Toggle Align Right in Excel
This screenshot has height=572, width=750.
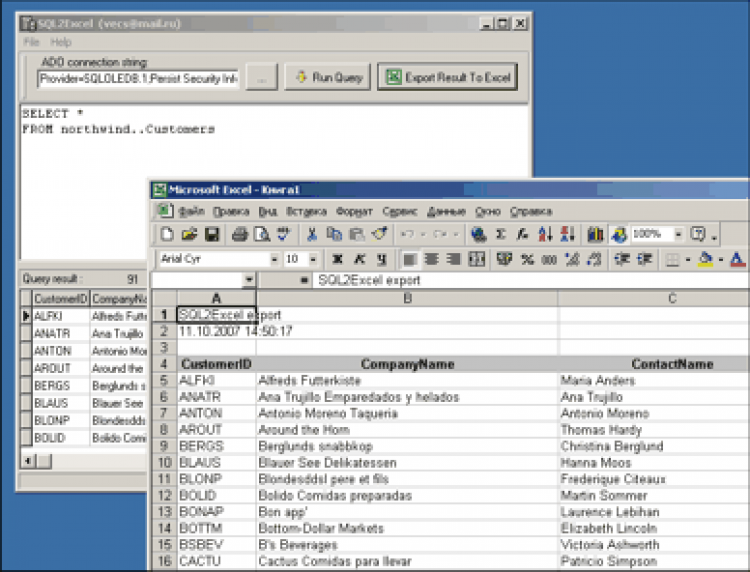tap(453, 259)
